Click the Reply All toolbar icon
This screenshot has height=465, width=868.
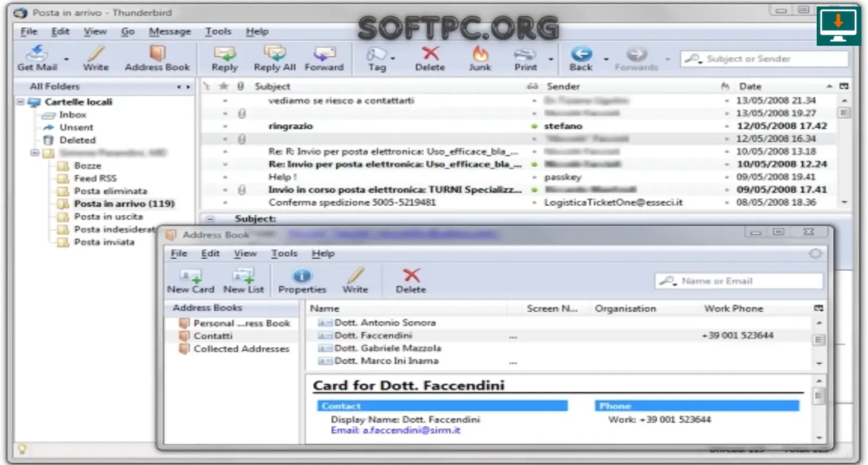[275, 53]
